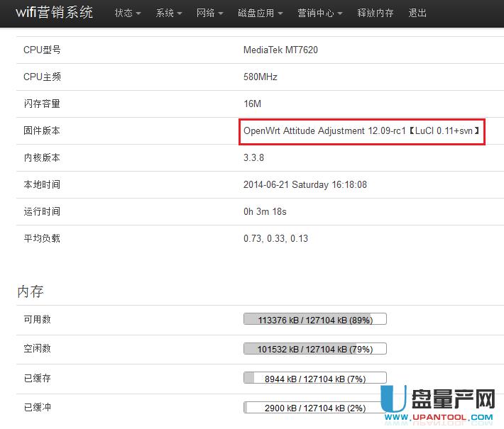The width and height of the screenshot is (504, 429).
Task: Open the 系统 dropdown menu
Action: pos(169,13)
